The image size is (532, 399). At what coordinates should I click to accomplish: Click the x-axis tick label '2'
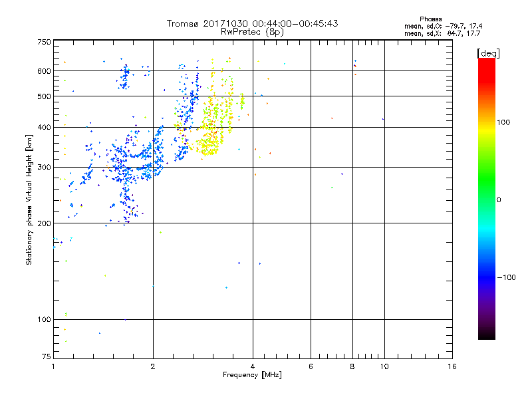pyautogui.click(x=153, y=366)
